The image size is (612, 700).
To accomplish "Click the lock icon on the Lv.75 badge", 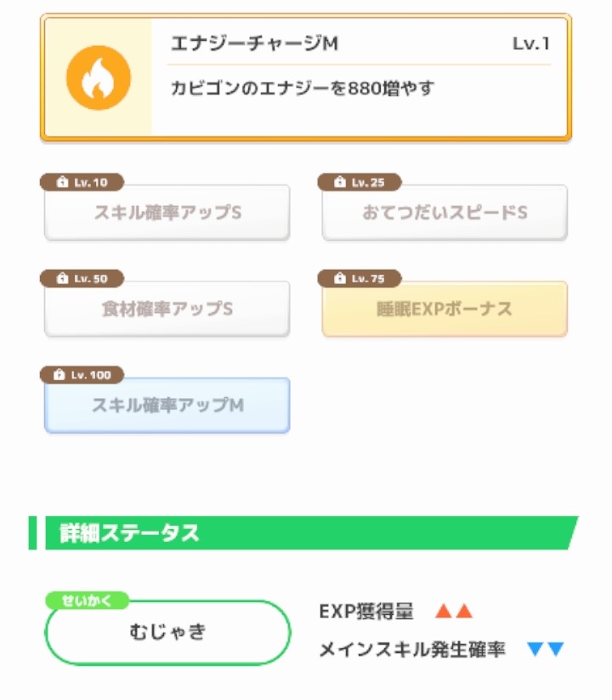I will (x=340, y=279).
